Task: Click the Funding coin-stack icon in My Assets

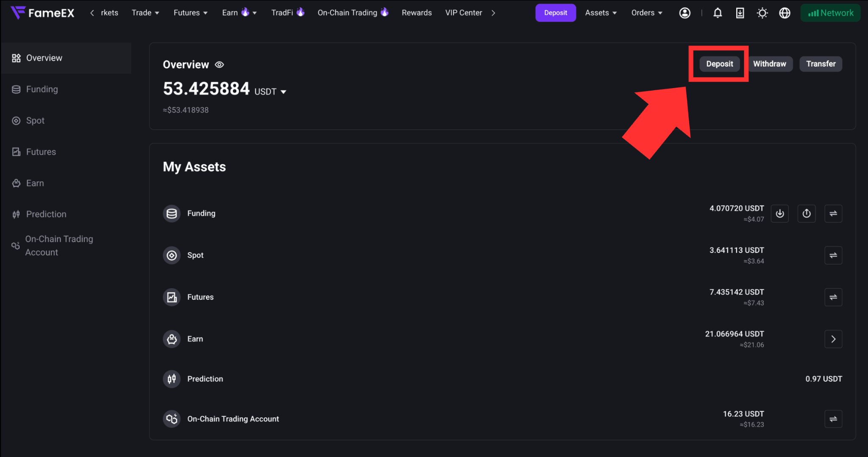Action: pyautogui.click(x=172, y=213)
